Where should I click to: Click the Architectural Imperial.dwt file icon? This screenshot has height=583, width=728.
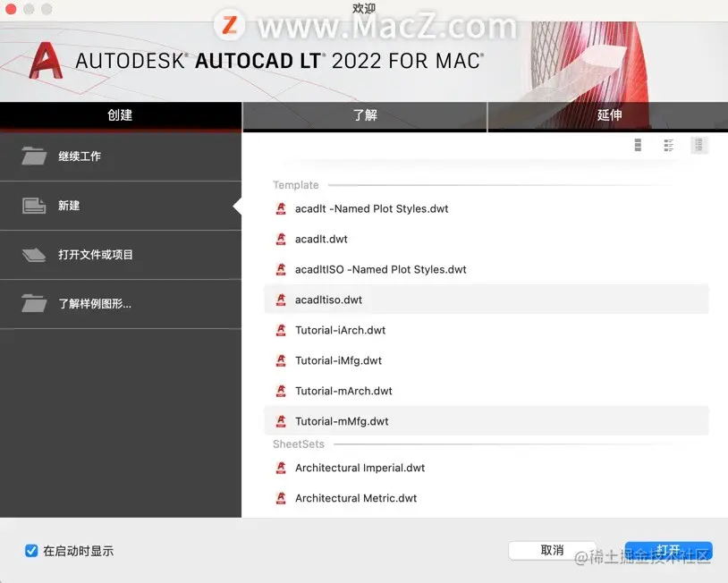[281, 468]
